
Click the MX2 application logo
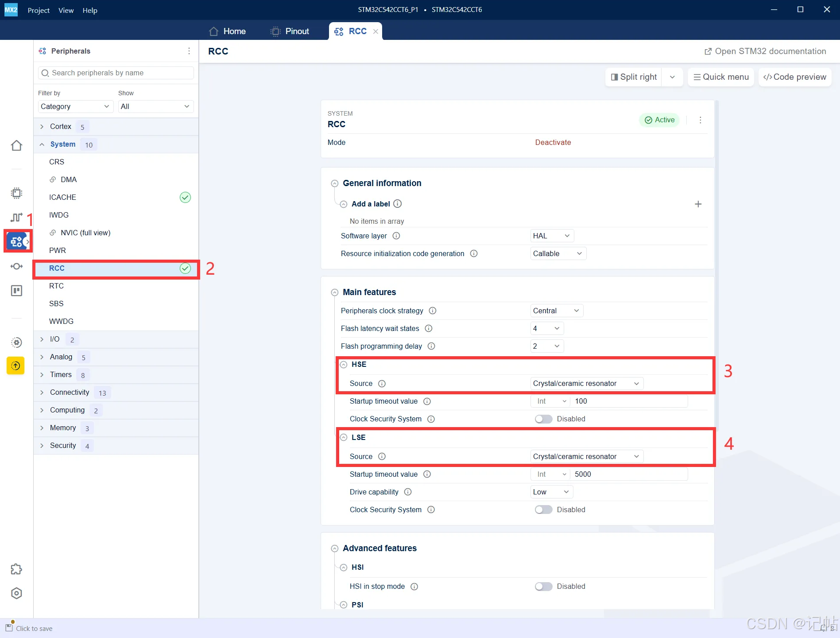point(11,10)
